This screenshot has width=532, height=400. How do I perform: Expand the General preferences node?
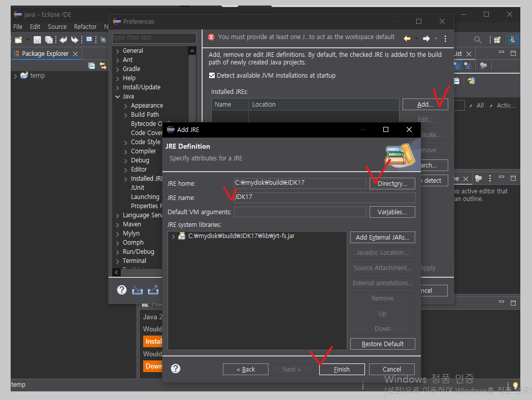click(x=117, y=51)
